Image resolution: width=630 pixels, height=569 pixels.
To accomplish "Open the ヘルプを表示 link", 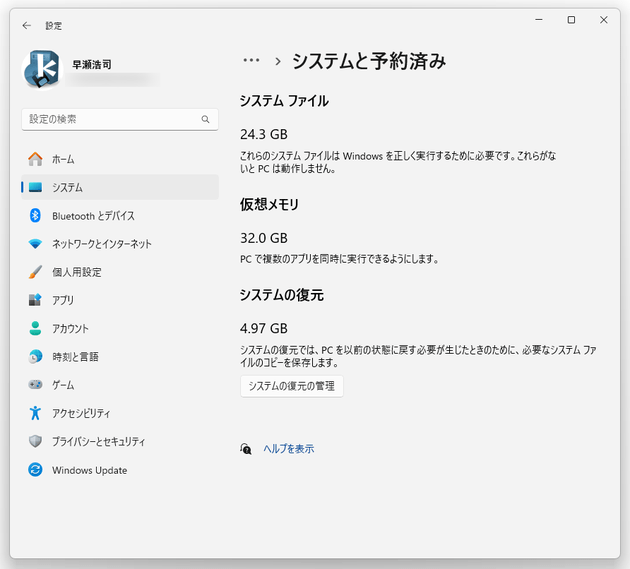I will pyautogui.click(x=288, y=449).
